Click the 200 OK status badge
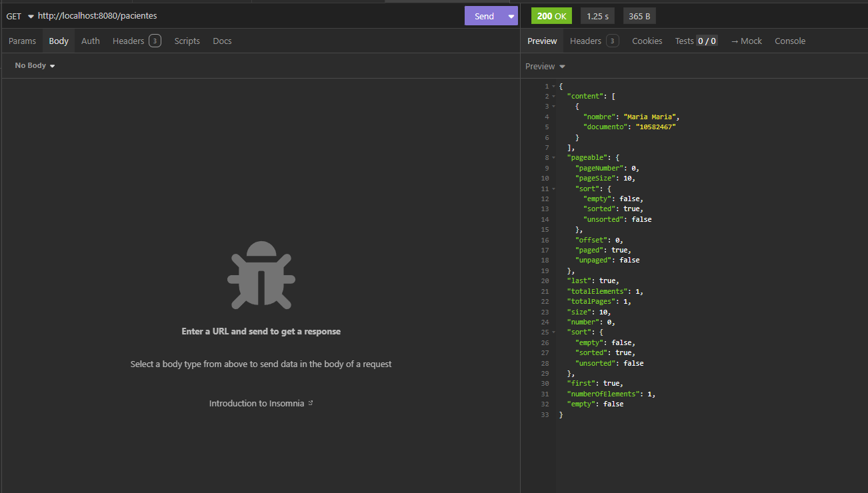Viewport: 868px width, 493px height. pos(551,16)
